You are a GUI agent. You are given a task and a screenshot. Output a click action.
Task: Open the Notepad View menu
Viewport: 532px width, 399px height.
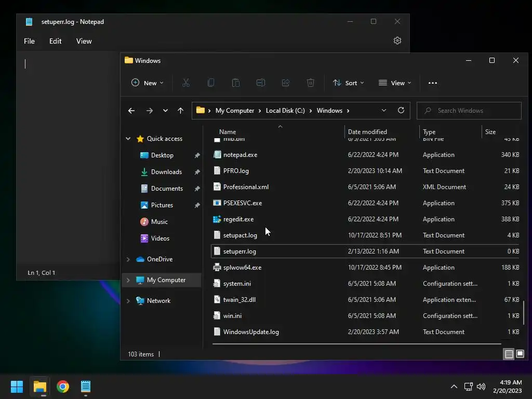coord(84,41)
